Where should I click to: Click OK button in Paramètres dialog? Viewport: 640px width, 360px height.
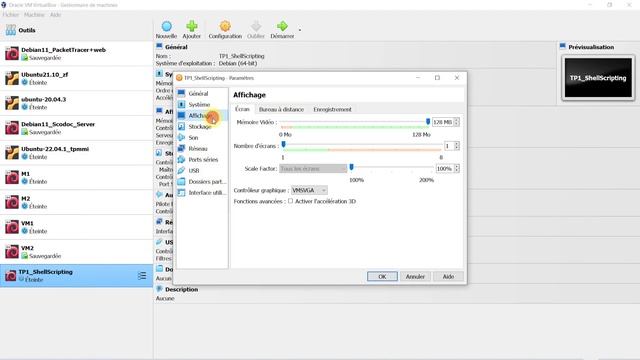tap(382, 276)
